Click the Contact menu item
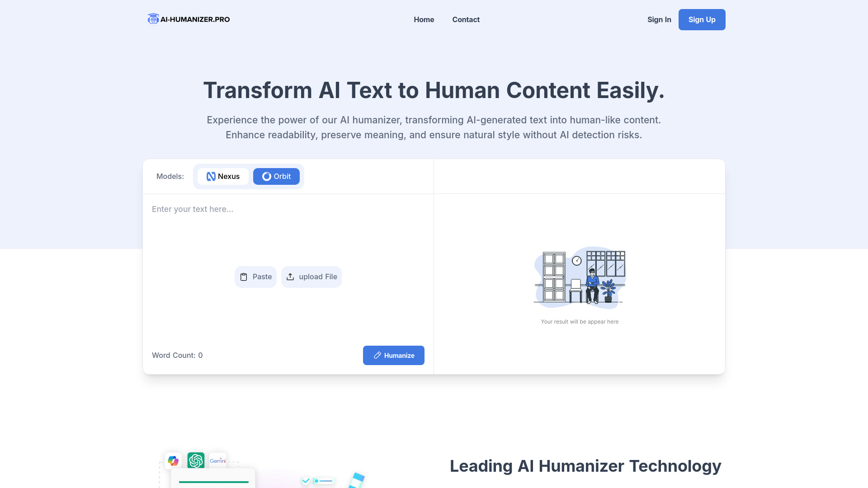 click(x=466, y=20)
